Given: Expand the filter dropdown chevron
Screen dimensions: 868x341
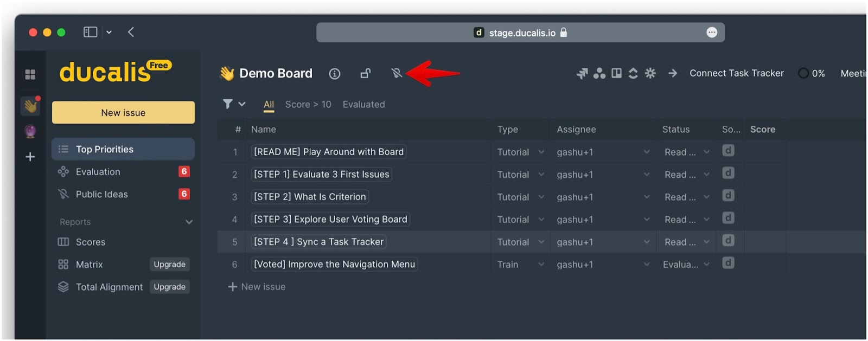Looking at the screenshot, I should coord(242,104).
